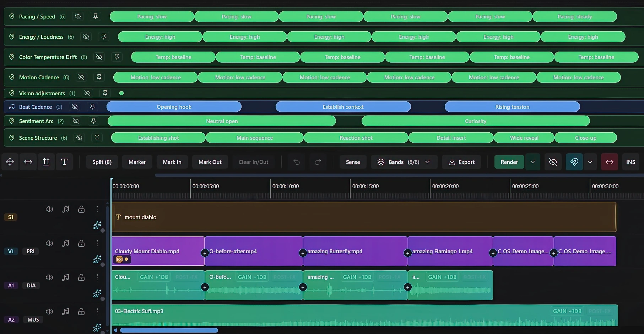Open the Bands (8/8) dropdown
The width and height of the screenshot is (644, 334).
(404, 162)
